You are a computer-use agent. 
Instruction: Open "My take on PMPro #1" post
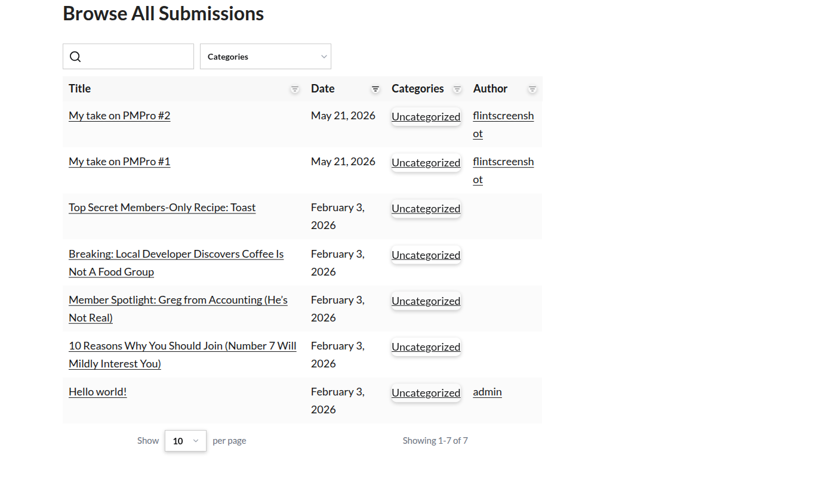click(119, 162)
